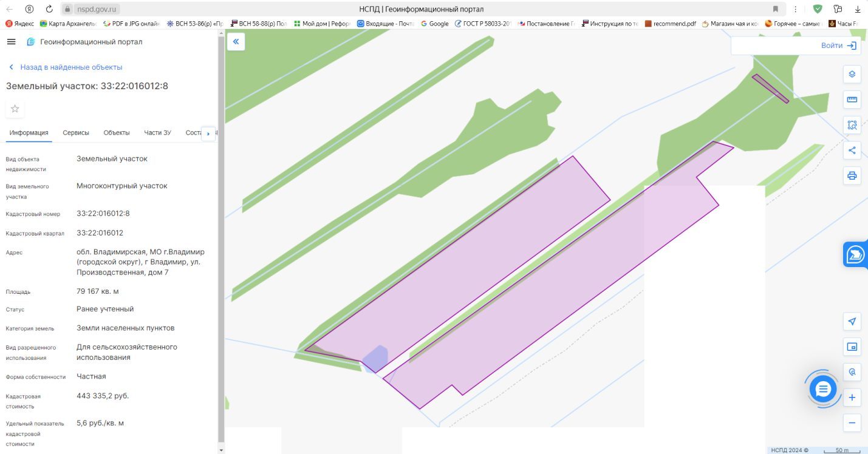This screenshot has width=868, height=454.
Task: Show more tabs with the arrow button
Action: click(208, 134)
